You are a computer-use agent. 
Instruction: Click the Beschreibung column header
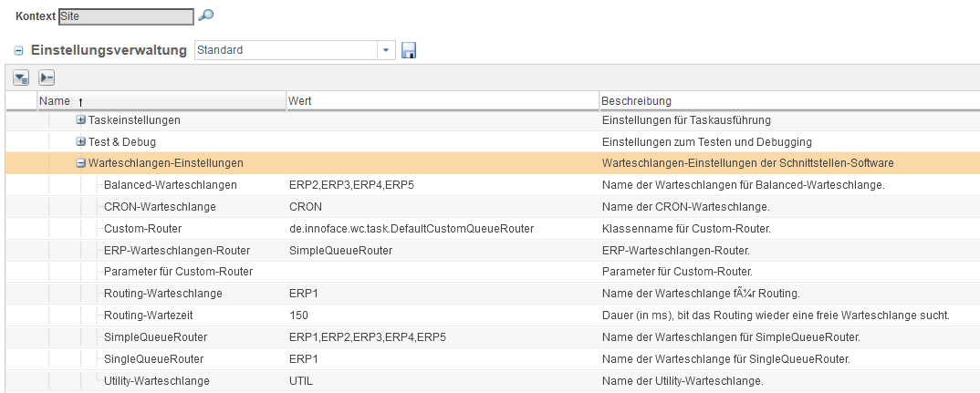tap(636, 100)
